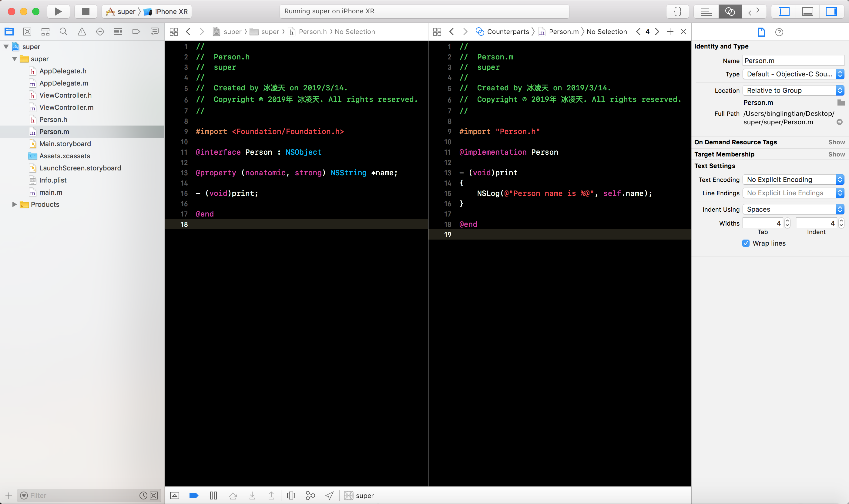Hide the Navigator panel toggle
Image resolution: width=849 pixels, height=504 pixels.
(784, 12)
